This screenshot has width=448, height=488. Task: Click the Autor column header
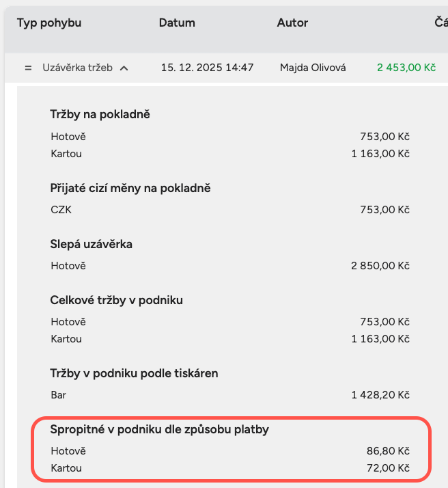[292, 23]
